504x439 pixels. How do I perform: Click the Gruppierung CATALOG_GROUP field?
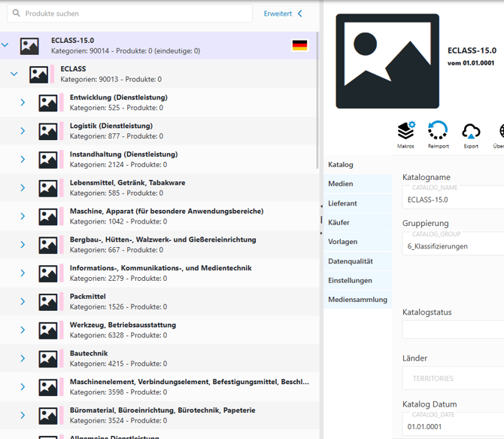453,244
